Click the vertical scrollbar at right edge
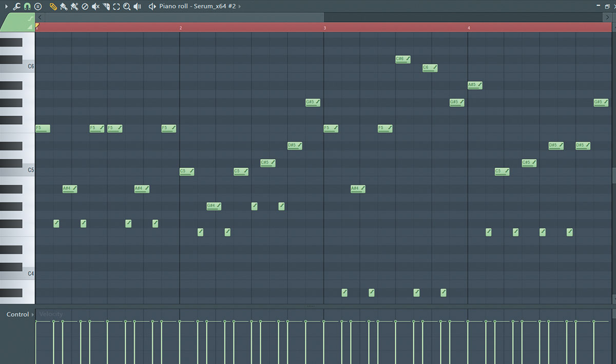Screen dimensions: 616x364 coord(614,175)
